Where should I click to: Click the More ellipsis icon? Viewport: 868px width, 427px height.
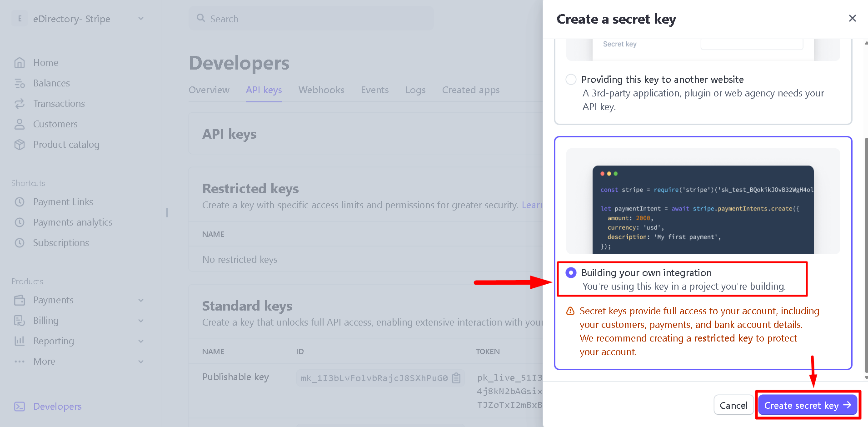20,362
